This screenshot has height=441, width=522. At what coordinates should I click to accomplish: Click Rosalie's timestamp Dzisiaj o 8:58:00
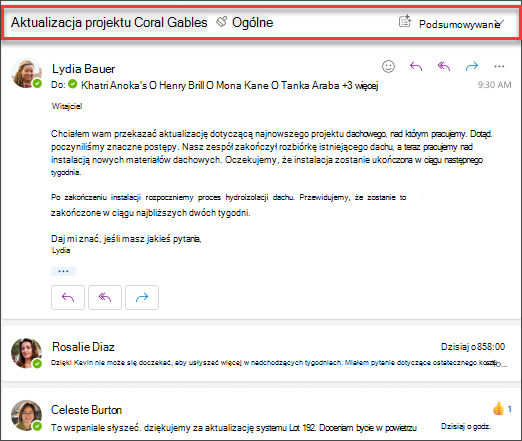coord(473,347)
